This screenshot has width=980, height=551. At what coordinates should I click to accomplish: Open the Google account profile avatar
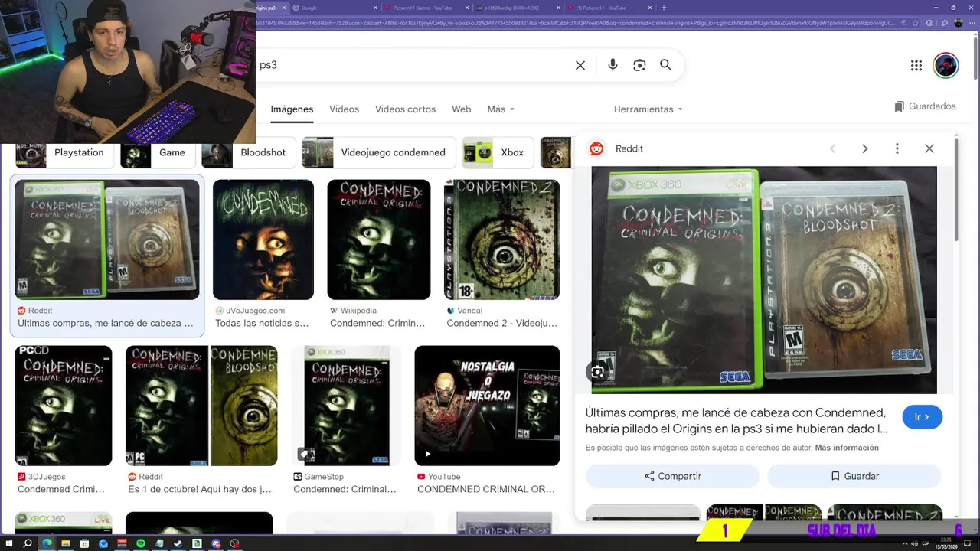[x=946, y=66]
